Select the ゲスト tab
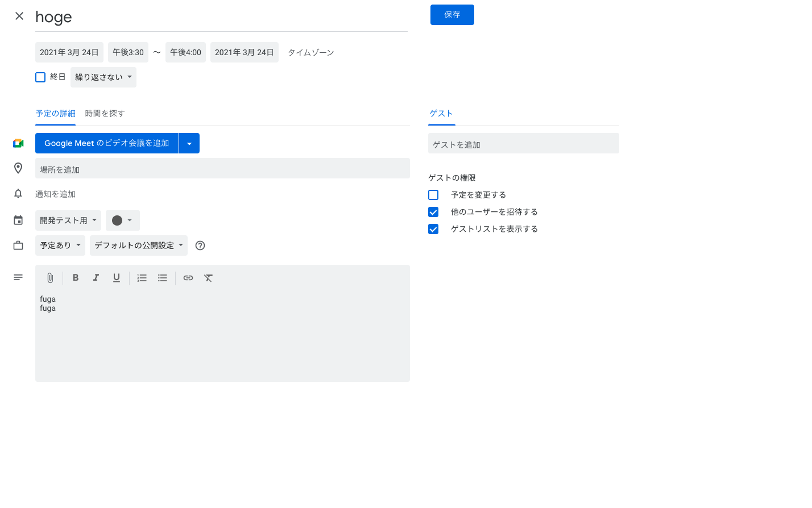The image size is (812, 508). (441, 114)
